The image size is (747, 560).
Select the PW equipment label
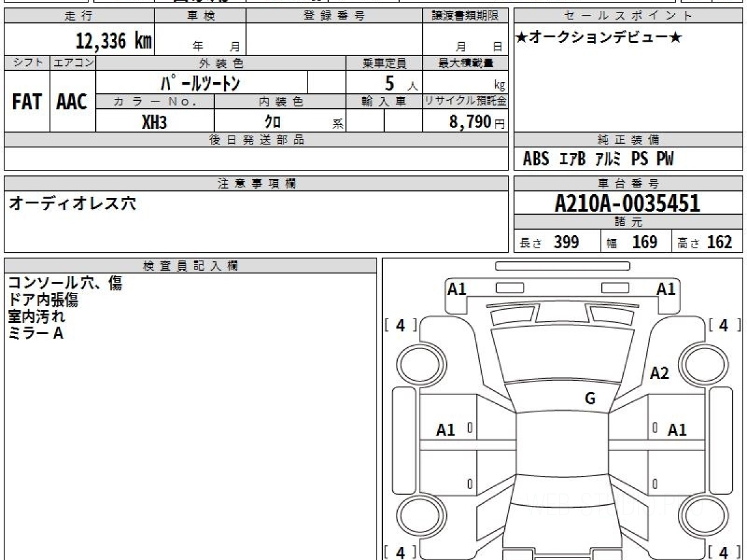point(665,159)
